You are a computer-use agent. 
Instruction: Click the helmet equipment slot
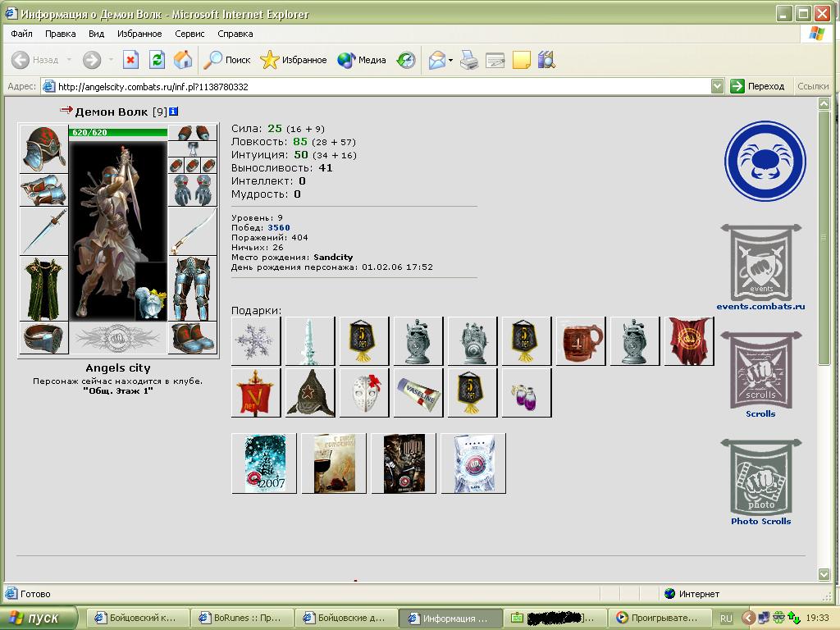click(x=43, y=148)
